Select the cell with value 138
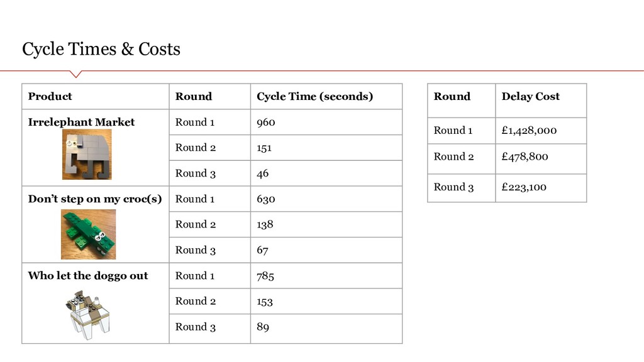The width and height of the screenshot is (644, 362). (x=326, y=224)
